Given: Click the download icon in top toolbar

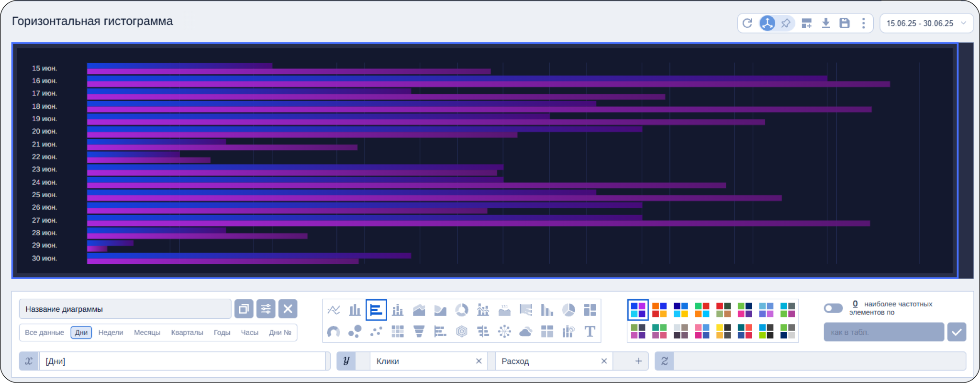Looking at the screenshot, I should [x=826, y=23].
